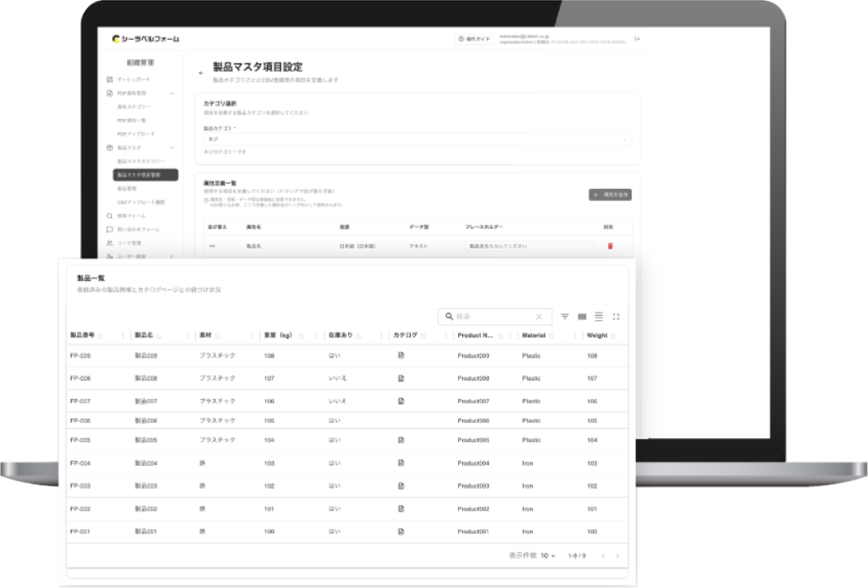The width and height of the screenshot is (868, 588).
Task: Open rows-per-page dropdown showing 10
Action: click(548, 555)
